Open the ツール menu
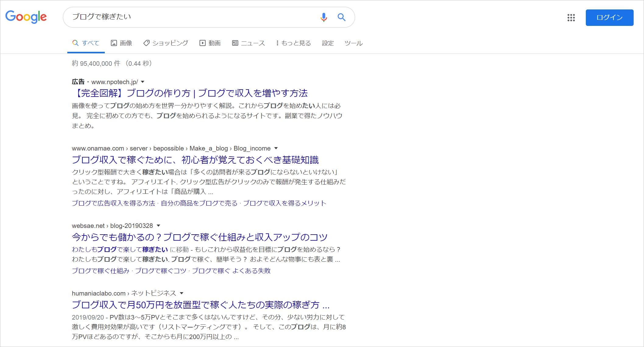Viewport: 644px width, 347px height. (354, 43)
